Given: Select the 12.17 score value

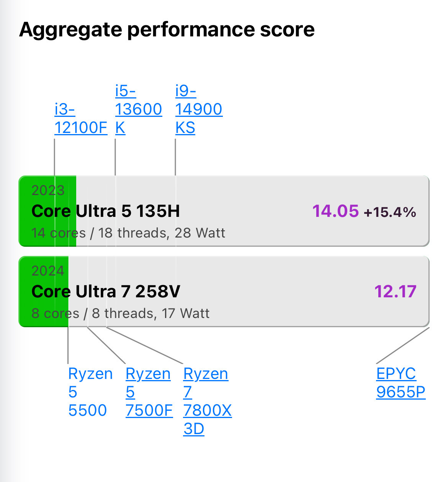Looking at the screenshot, I should 395,292.
